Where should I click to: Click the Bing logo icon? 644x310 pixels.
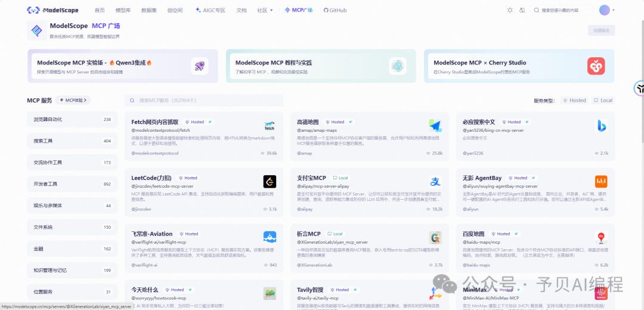(601, 126)
